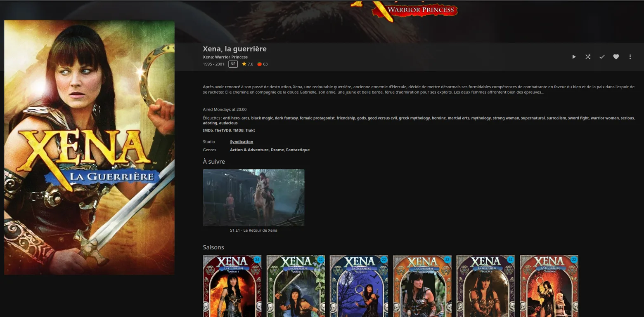Click the 'Saisons' heading
The height and width of the screenshot is (317, 644).
pos(213,247)
